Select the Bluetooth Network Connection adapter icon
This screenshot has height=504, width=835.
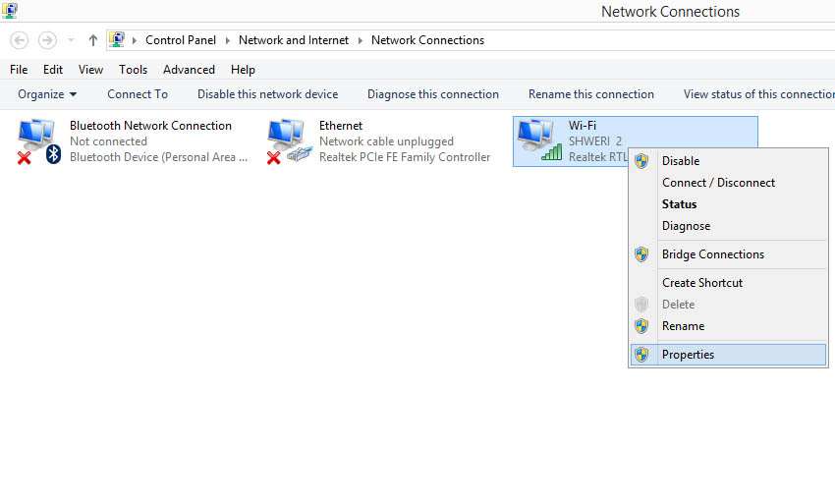(39, 141)
